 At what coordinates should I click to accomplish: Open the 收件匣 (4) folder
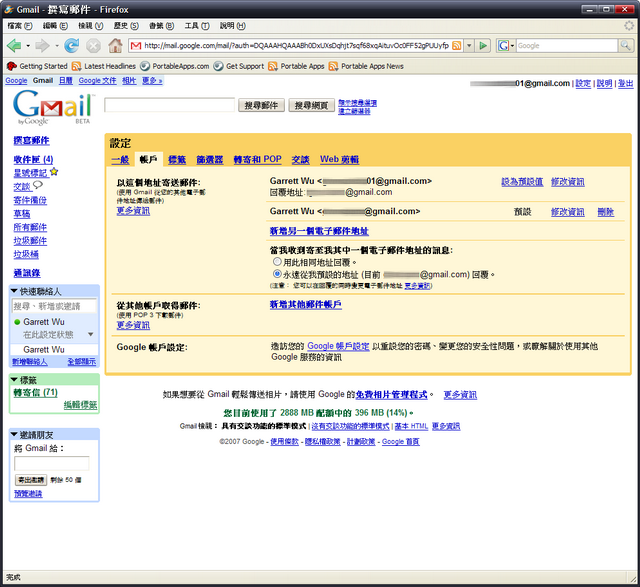(x=33, y=159)
